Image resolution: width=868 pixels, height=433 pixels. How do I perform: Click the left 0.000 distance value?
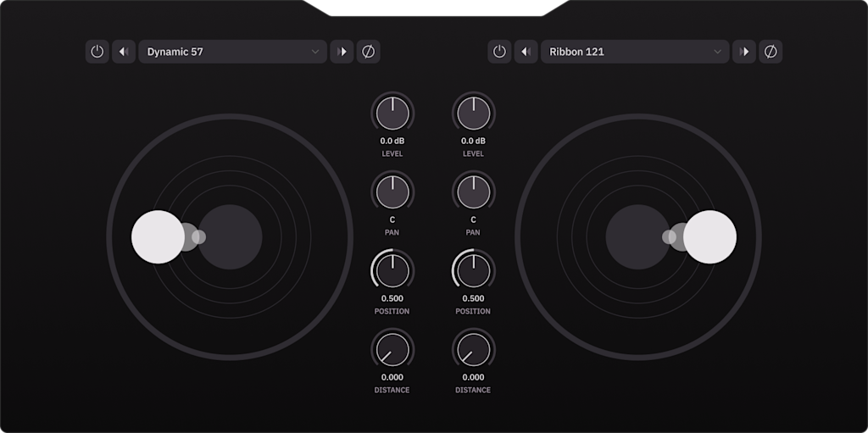(x=392, y=378)
